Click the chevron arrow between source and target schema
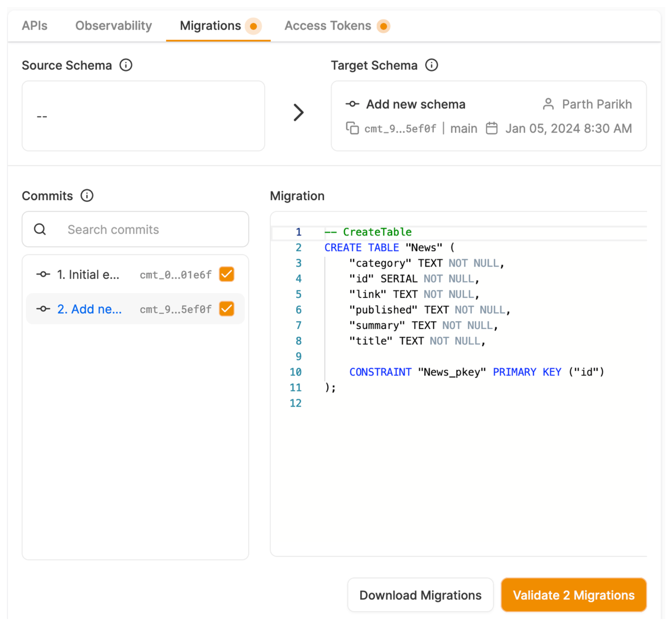 [x=298, y=112]
